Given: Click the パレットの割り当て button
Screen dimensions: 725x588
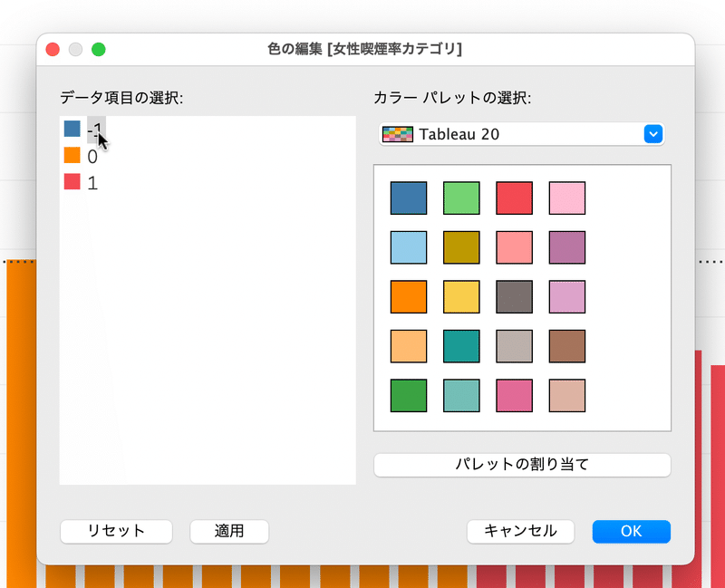Looking at the screenshot, I should (x=522, y=465).
